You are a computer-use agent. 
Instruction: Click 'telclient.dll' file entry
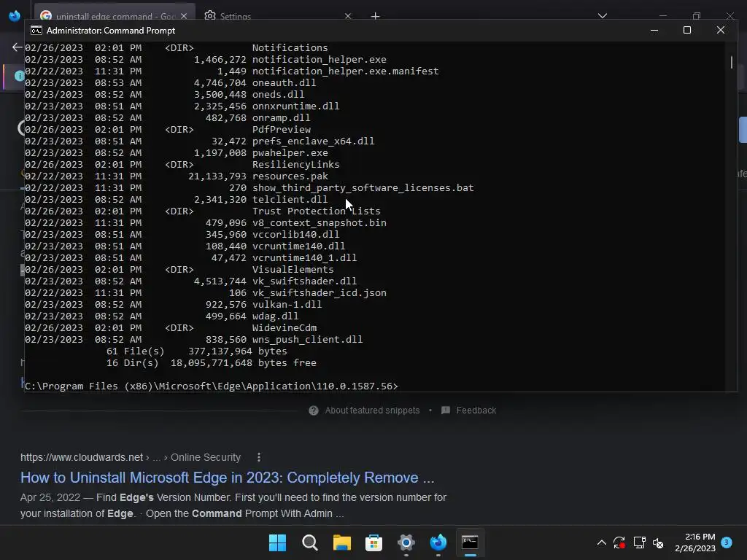pos(290,200)
